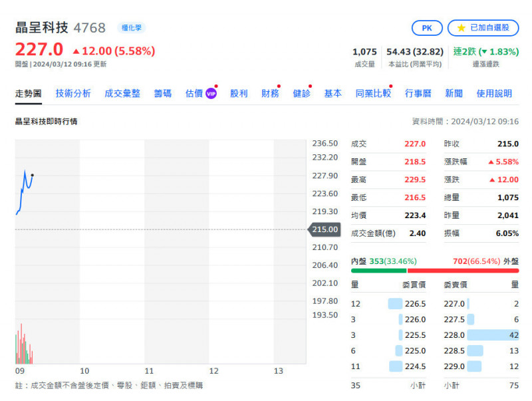Click the 最低 value 216.5
532x401 pixels.
tap(415, 198)
